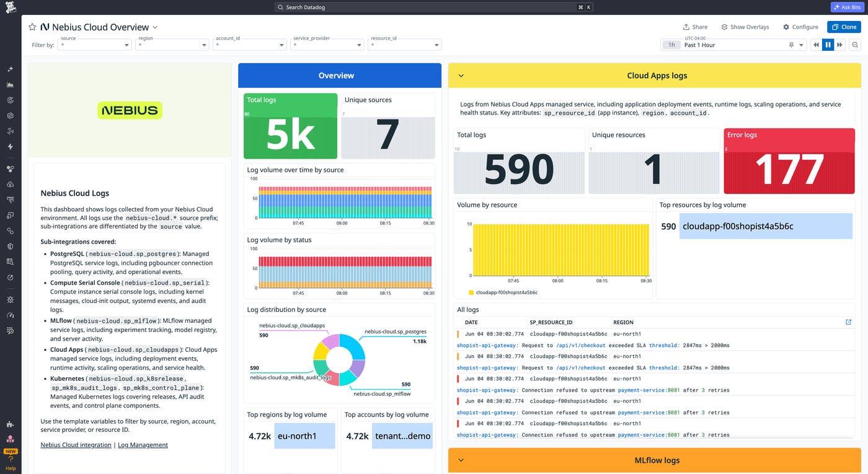Image resolution: width=868 pixels, height=474 pixels.
Task: Click the Log volume by status chart title
Action: pos(279,240)
